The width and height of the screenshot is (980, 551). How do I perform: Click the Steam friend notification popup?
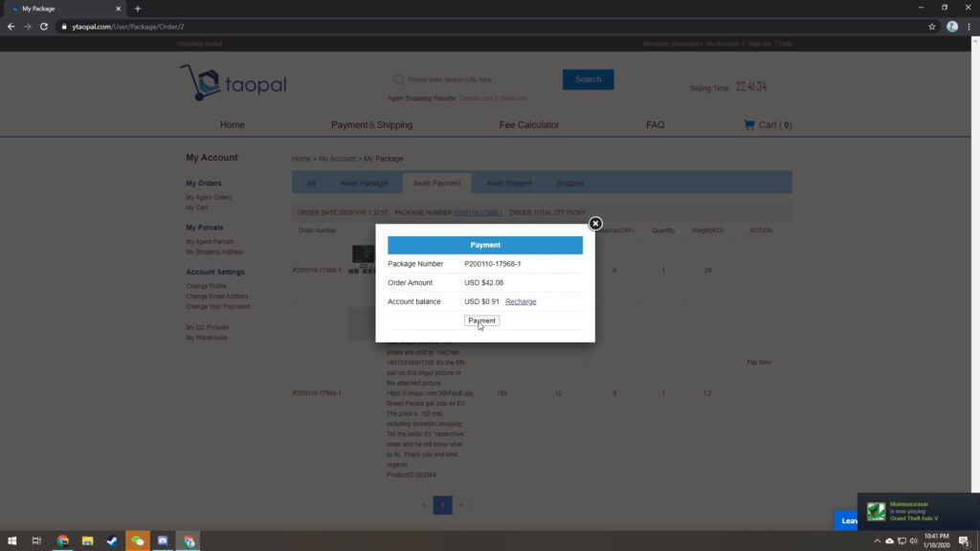(919, 511)
